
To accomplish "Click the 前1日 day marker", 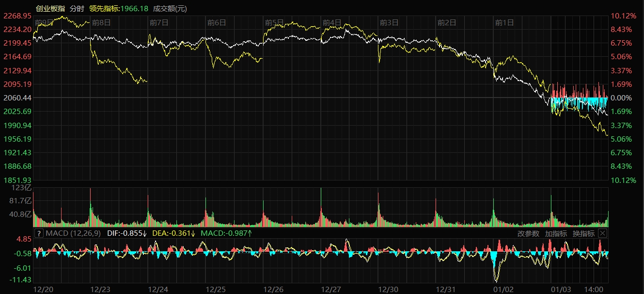I will (504, 22).
